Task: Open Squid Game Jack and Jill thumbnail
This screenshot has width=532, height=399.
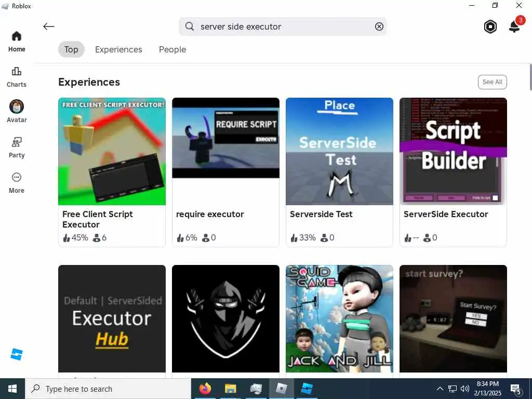Action: click(x=339, y=318)
